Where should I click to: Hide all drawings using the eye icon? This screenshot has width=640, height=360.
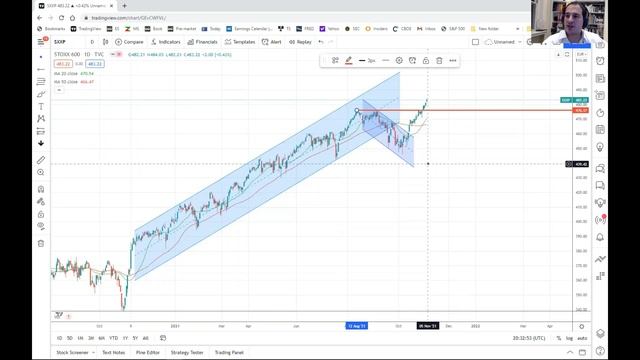pyautogui.click(x=41, y=227)
